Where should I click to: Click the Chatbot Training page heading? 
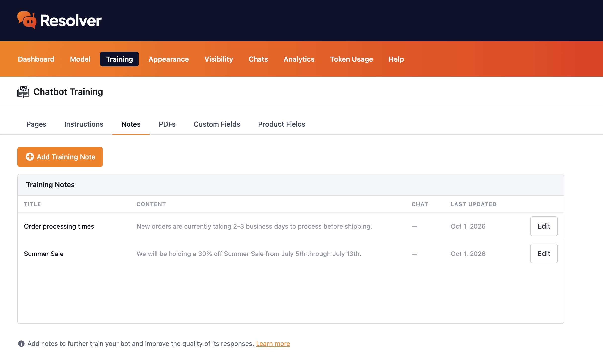[68, 92]
